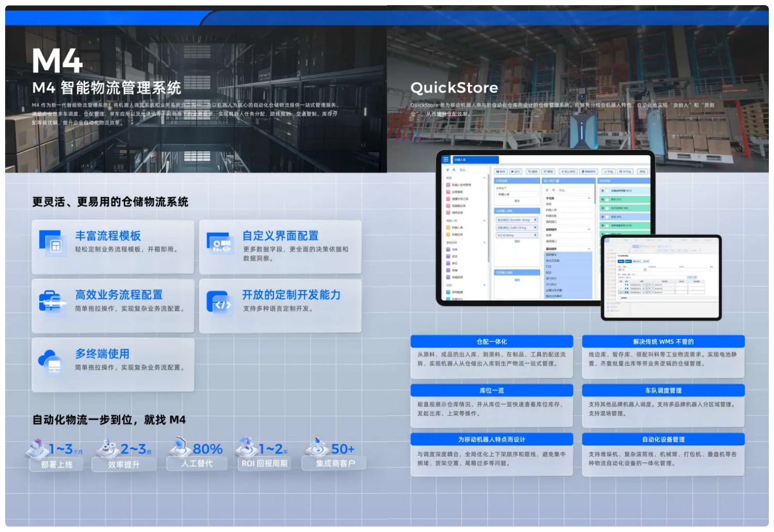Select the blue tab beside the tablet's hamburger menu

point(475,160)
